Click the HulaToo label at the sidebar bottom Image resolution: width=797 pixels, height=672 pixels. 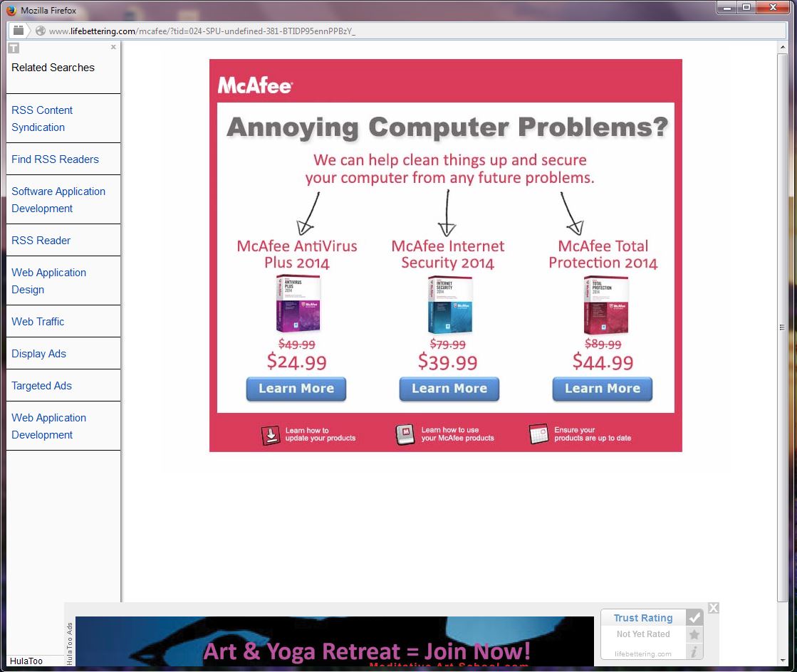26,661
